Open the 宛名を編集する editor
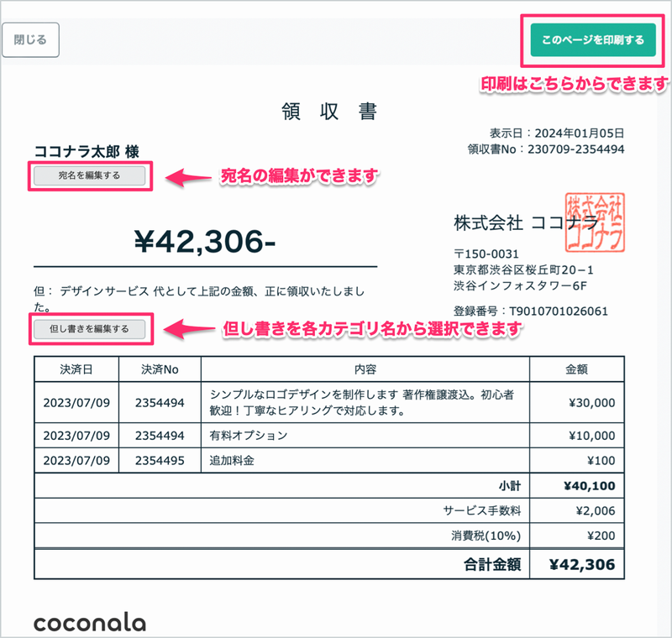Image resolution: width=672 pixels, height=638 pixels. click(90, 175)
